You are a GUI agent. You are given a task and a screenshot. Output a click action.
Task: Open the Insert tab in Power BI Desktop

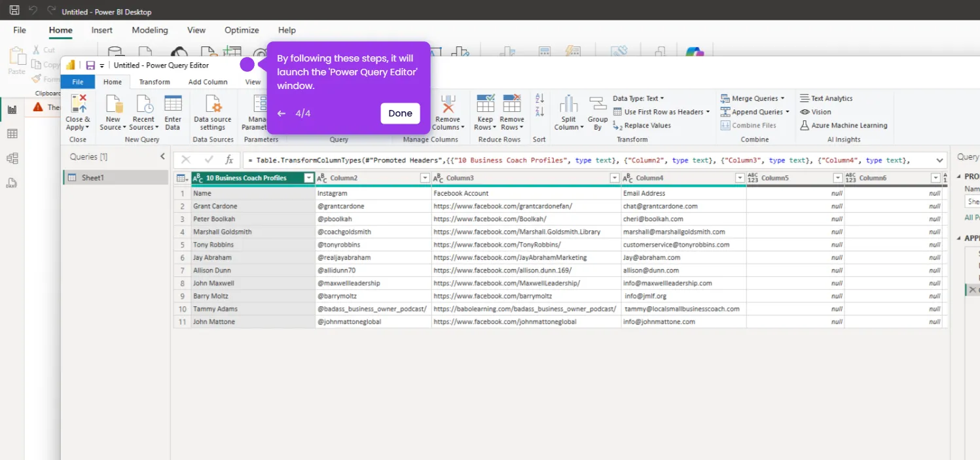(102, 30)
